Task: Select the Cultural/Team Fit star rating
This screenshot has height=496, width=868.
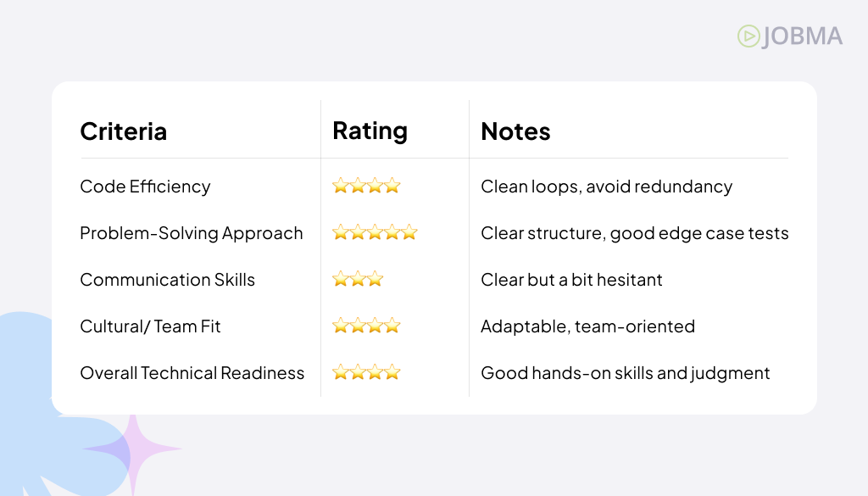Action: (x=366, y=326)
